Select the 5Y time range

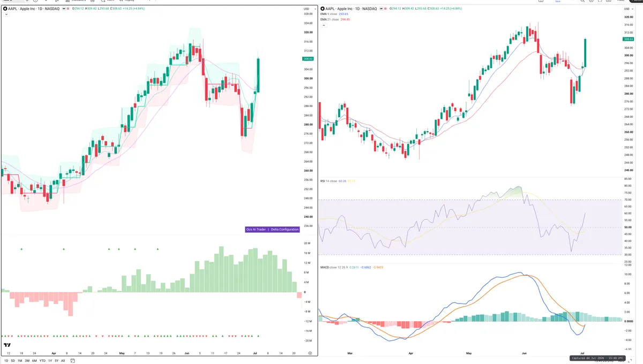click(56, 361)
